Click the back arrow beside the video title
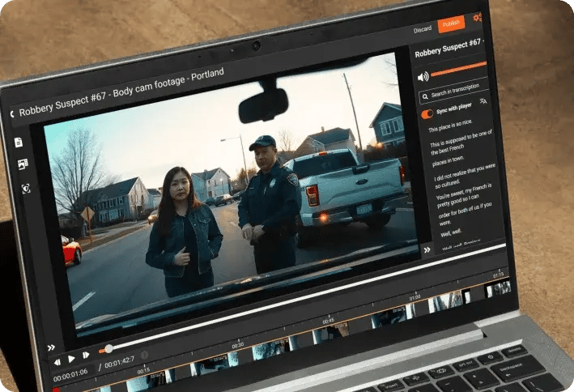Screen dimensions: 574x392 coord(11,114)
